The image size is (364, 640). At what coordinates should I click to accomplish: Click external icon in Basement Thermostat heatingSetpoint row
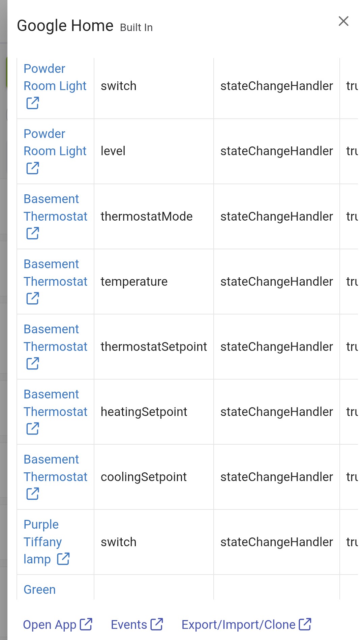pos(33,428)
